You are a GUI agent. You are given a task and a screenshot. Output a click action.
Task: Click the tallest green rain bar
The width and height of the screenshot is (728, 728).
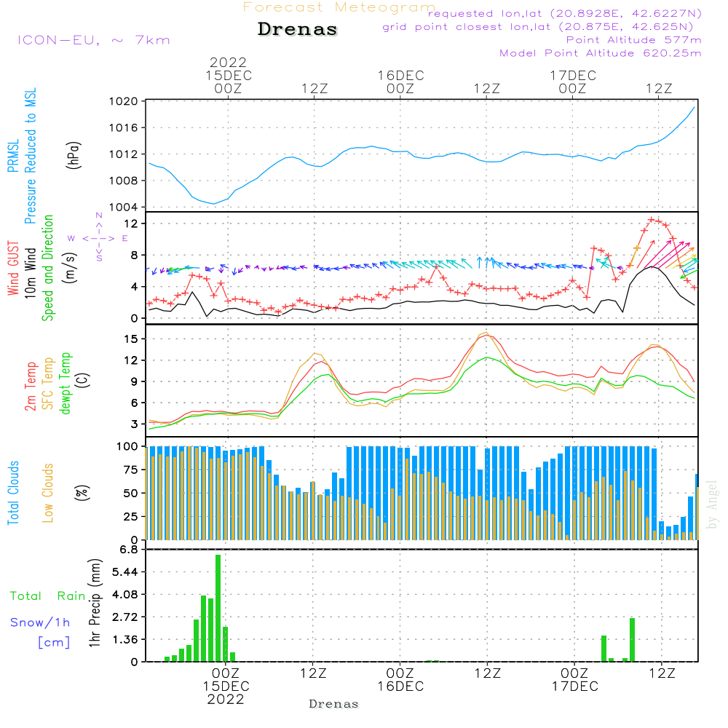coord(218,608)
